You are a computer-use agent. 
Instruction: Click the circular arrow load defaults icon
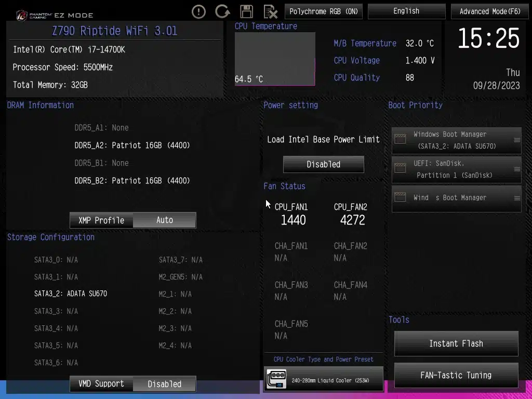point(222,11)
